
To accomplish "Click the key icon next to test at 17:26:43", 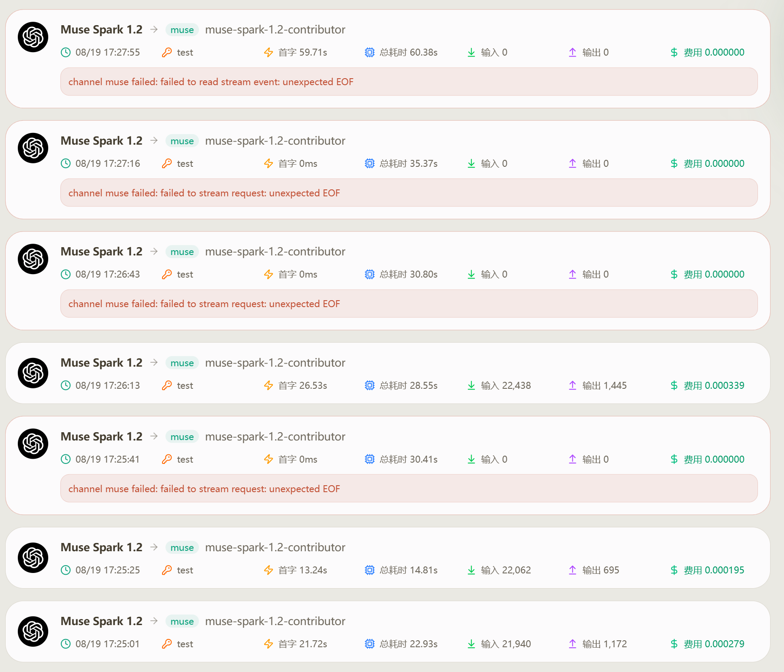I will tap(167, 274).
